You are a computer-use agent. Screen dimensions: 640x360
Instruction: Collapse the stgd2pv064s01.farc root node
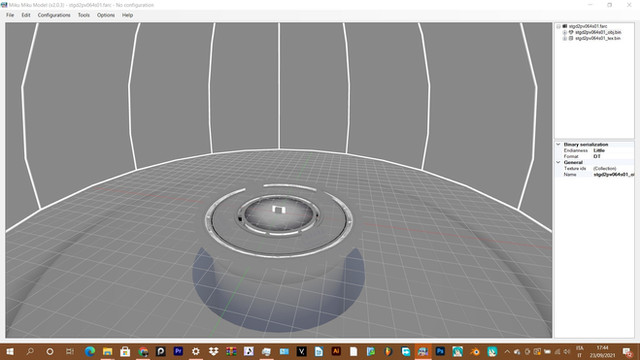pyautogui.click(x=558, y=26)
